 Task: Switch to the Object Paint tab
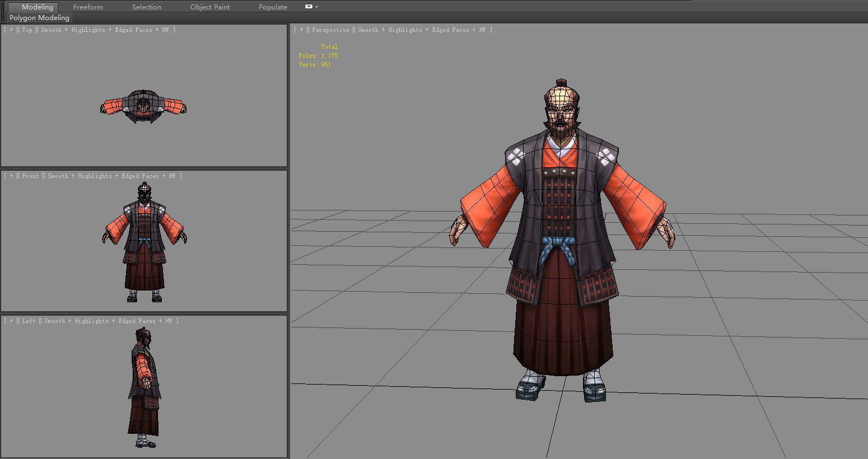coord(210,7)
